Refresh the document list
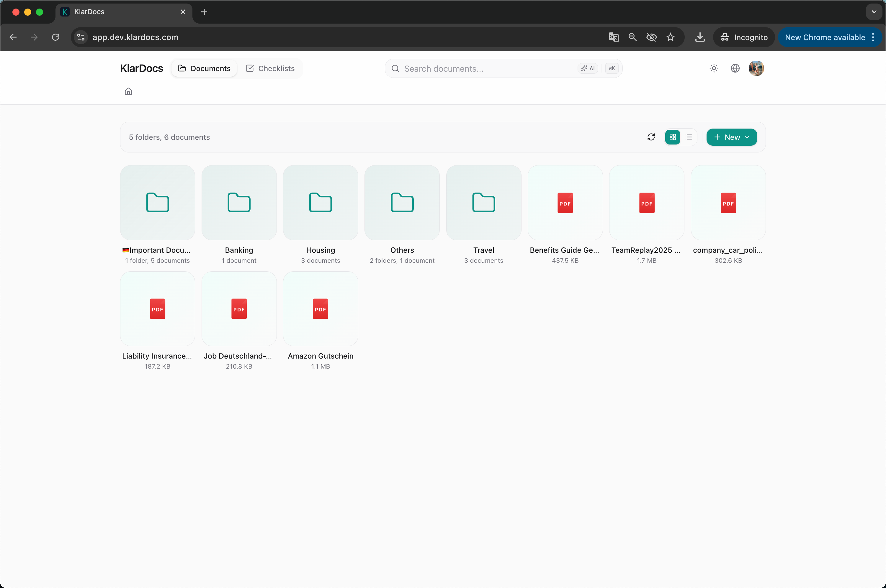 (651, 137)
